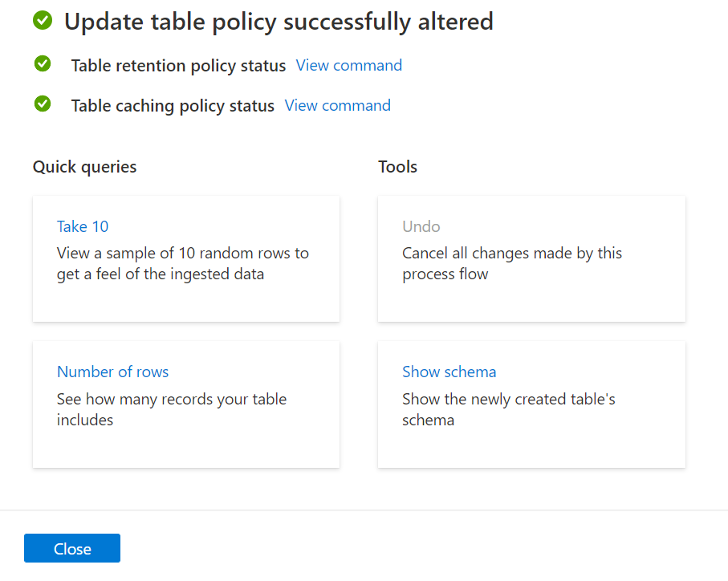View command for Table caching policy status
The image size is (728, 581).
click(337, 105)
